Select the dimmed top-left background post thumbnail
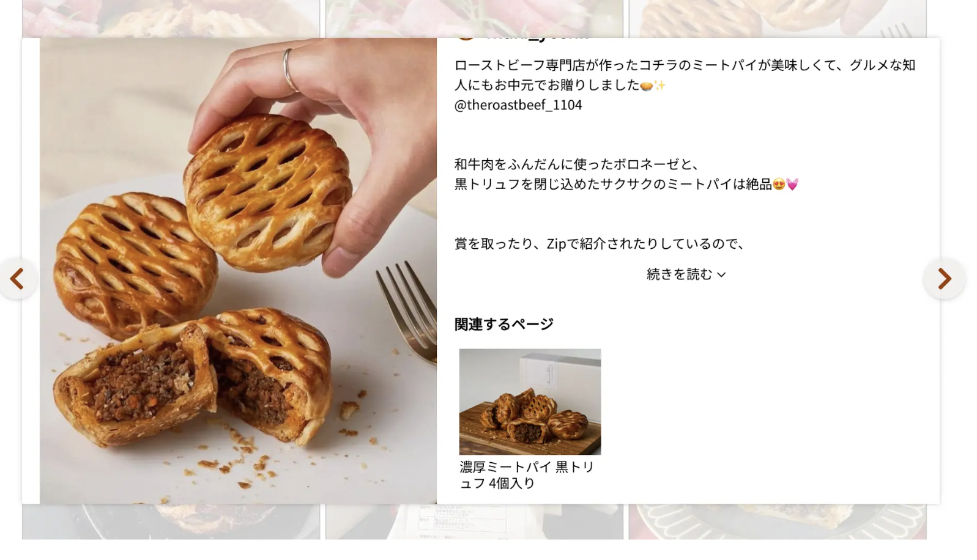 point(171,19)
